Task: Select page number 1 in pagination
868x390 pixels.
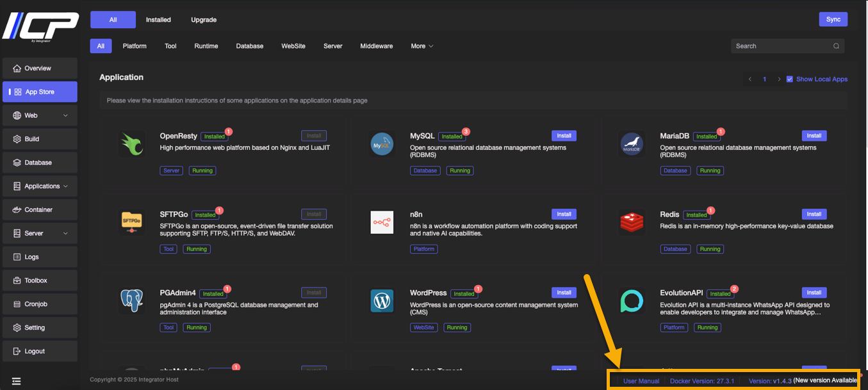Action: [764, 79]
